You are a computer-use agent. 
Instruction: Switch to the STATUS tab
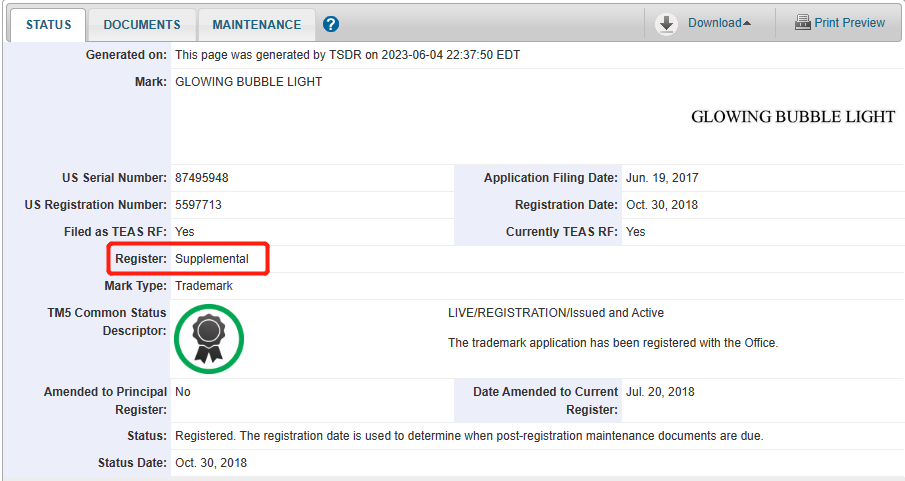(x=48, y=25)
